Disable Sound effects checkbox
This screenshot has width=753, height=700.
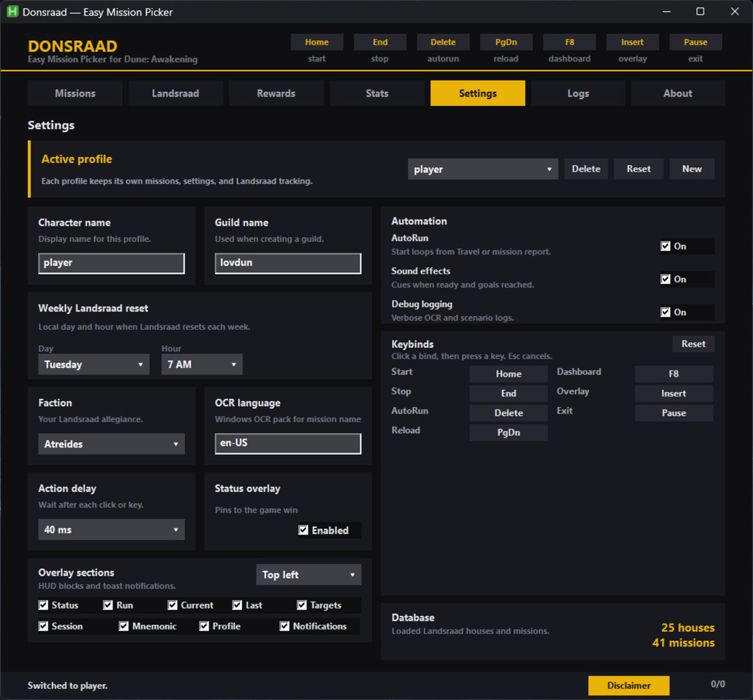tap(665, 279)
